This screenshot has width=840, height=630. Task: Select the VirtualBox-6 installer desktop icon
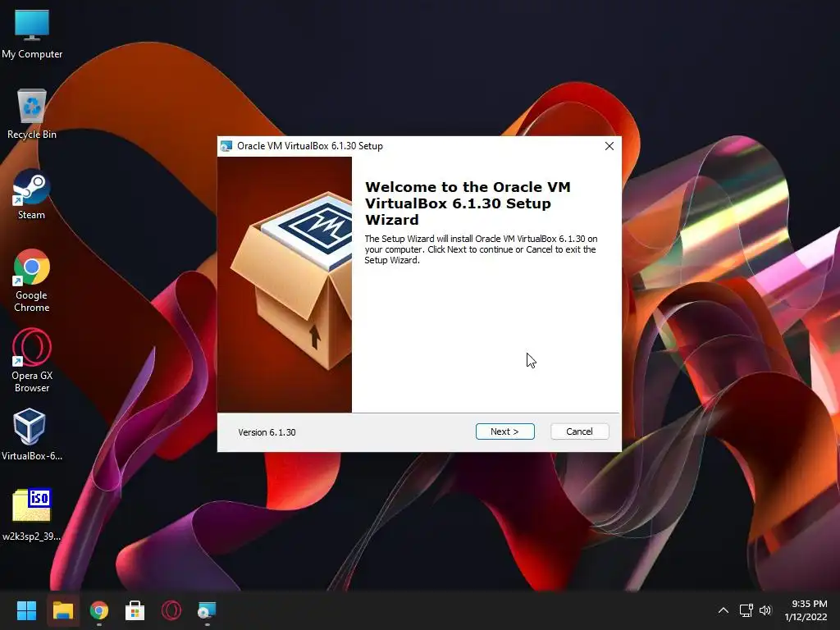point(32,435)
